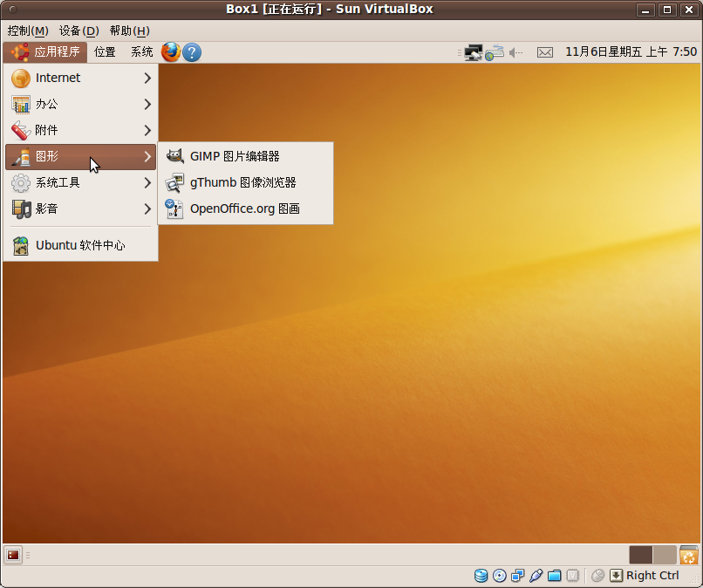This screenshot has width=703, height=588.
Task: Click the show desktop icon in bottom panel
Action: coord(13,555)
